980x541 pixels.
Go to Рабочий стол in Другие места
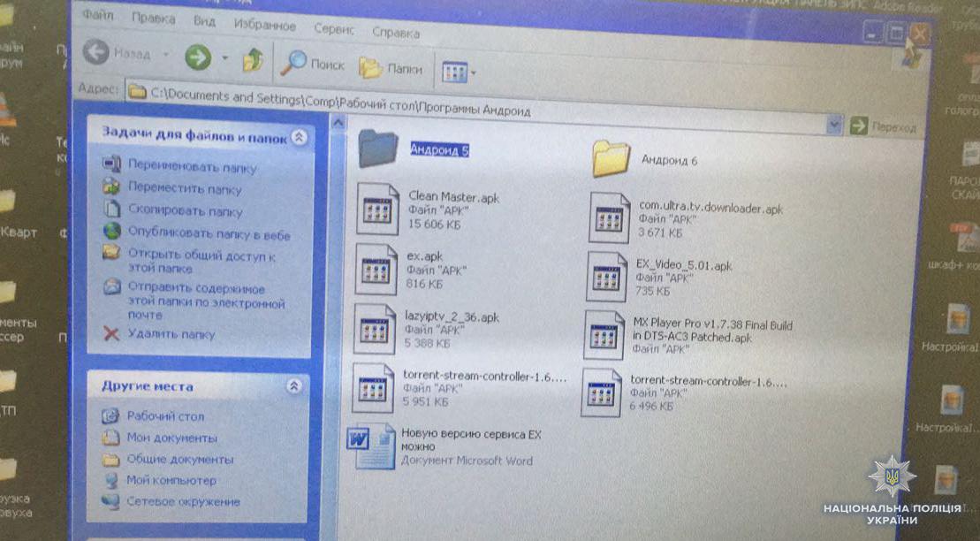[x=165, y=415]
